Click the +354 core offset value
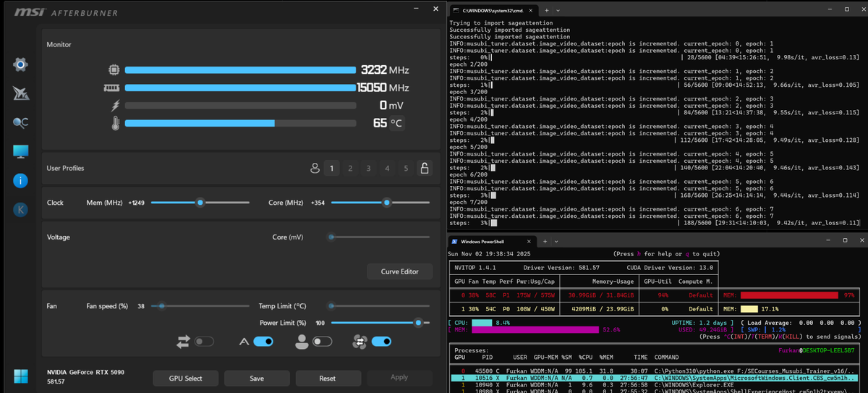 click(318, 203)
